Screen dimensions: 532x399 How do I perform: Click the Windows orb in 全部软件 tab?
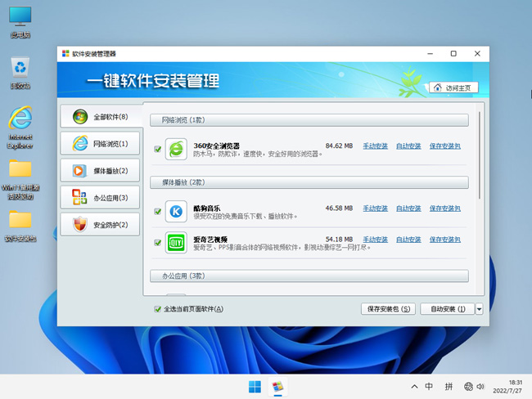coord(80,117)
